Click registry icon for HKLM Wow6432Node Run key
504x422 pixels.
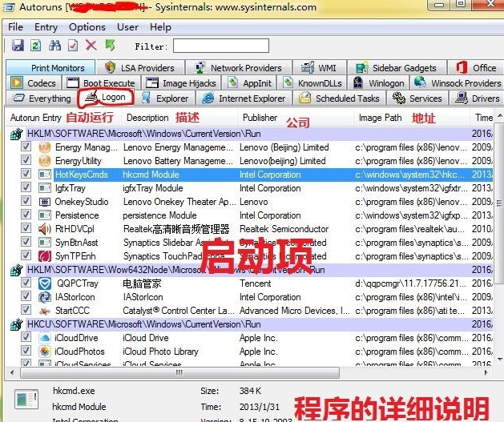[x=16, y=270]
